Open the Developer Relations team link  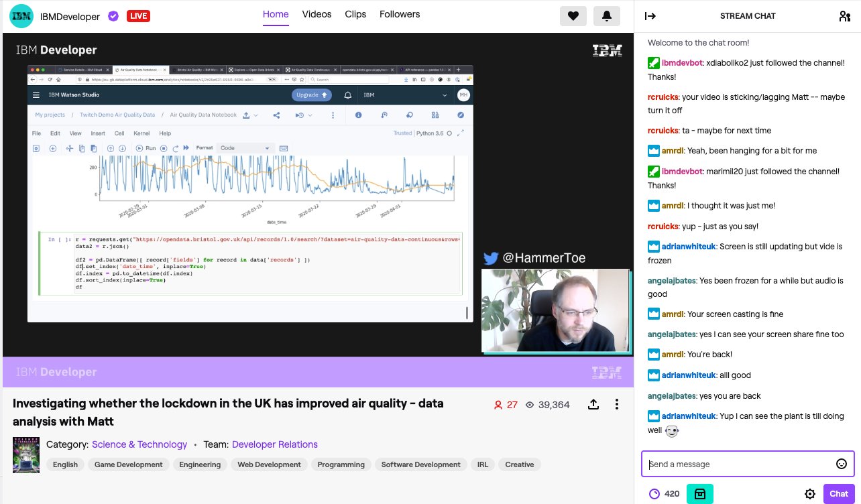[275, 444]
